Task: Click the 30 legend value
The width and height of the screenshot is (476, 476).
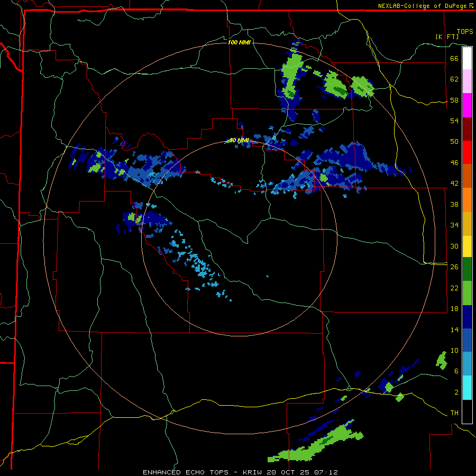Action: (x=454, y=246)
